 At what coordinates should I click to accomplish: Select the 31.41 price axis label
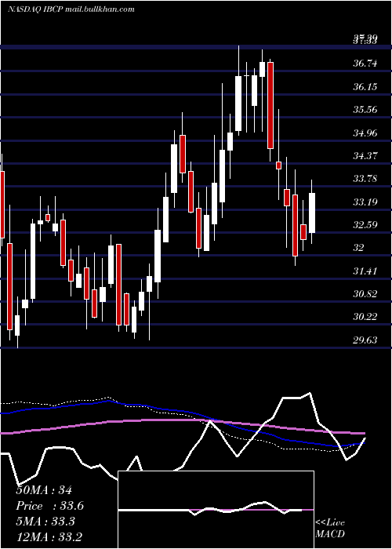point(365,271)
